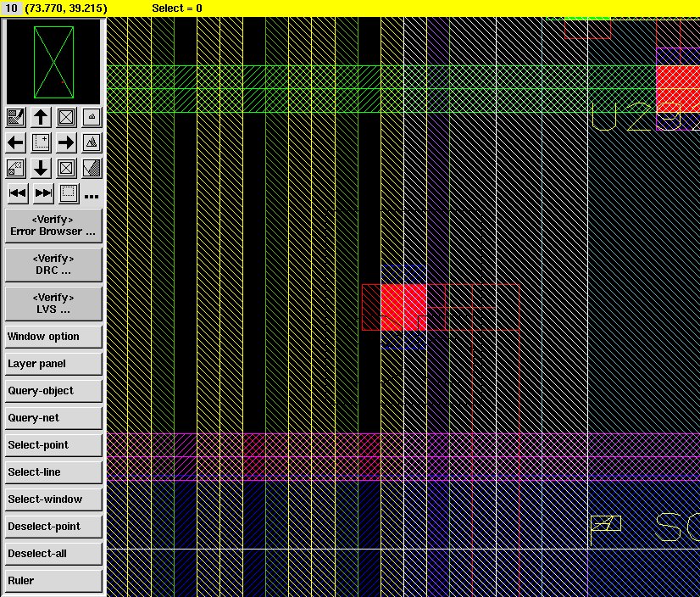Viewport: 700px width, 597px height.
Task: Open the Verify LVS dialog
Action: click(x=53, y=304)
